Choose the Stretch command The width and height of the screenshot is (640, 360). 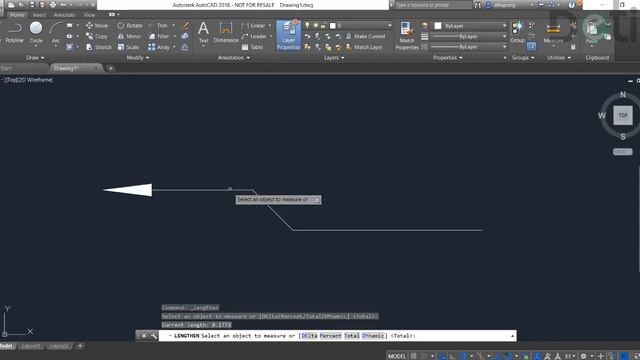pos(98,47)
